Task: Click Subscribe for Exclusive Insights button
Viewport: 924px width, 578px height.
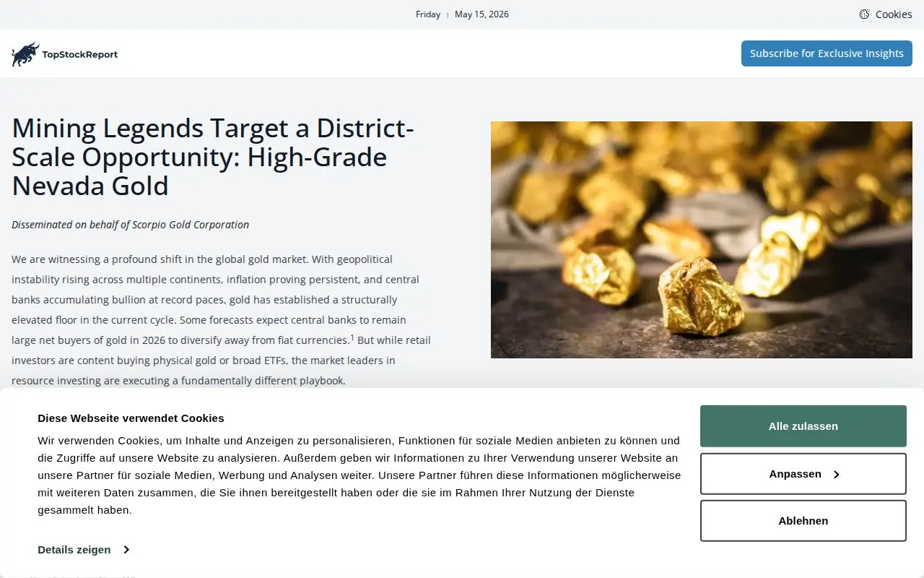Action: point(827,53)
